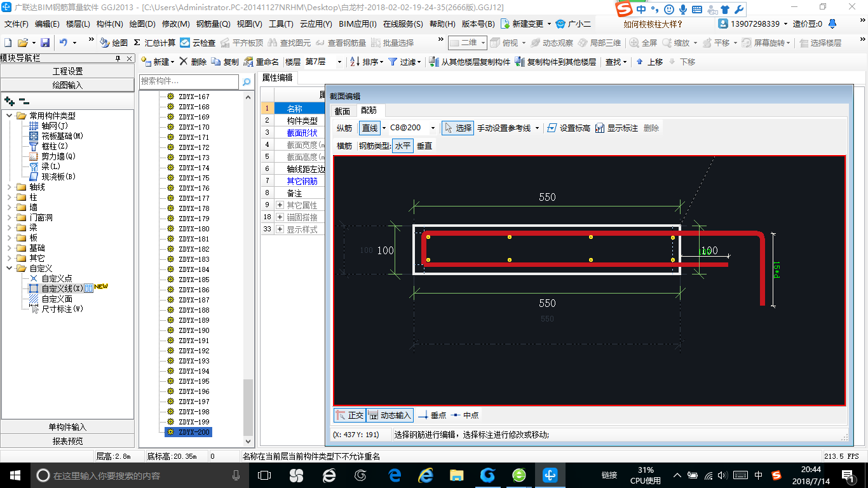Viewport: 868px width, 488px height.
Task: Rename the component with 重命名
Action: tap(261, 62)
